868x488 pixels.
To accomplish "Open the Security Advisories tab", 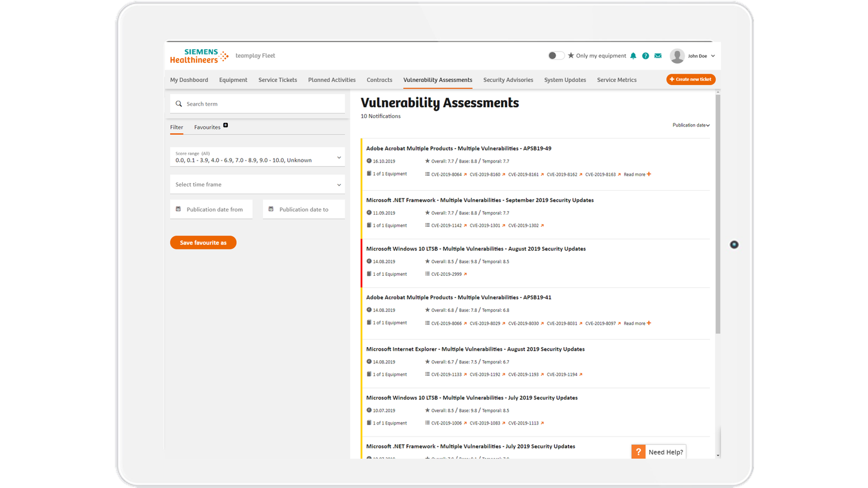I will click(508, 80).
